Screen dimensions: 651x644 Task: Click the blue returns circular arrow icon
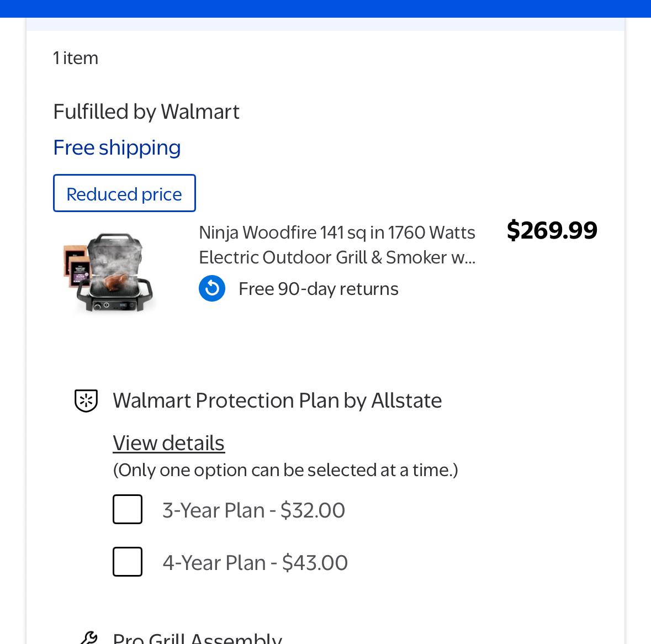(212, 288)
